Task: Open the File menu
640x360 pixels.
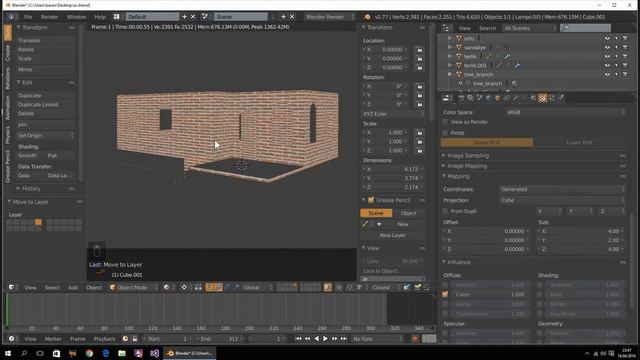Action: [x=28, y=17]
